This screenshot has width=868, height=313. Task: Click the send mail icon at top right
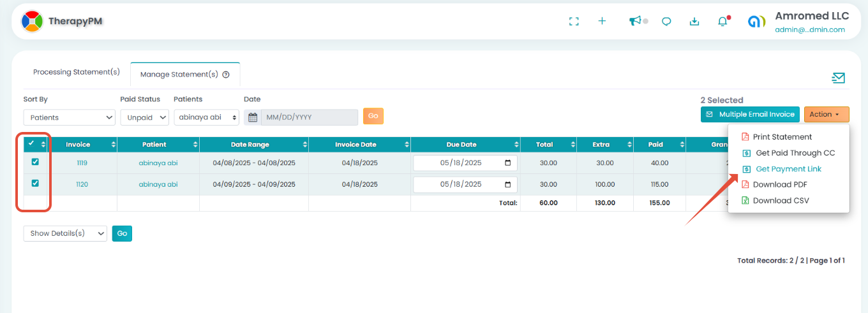coord(838,78)
